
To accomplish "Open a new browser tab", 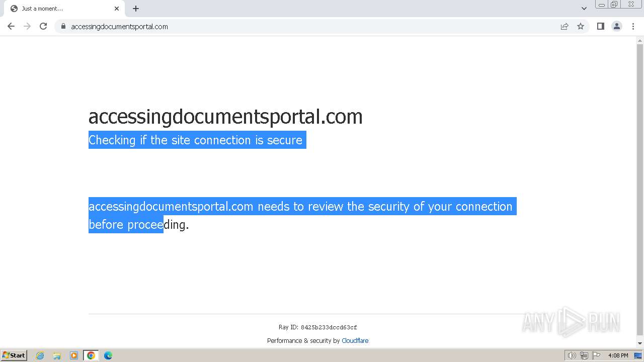I will pyautogui.click(x=136, y=9).
